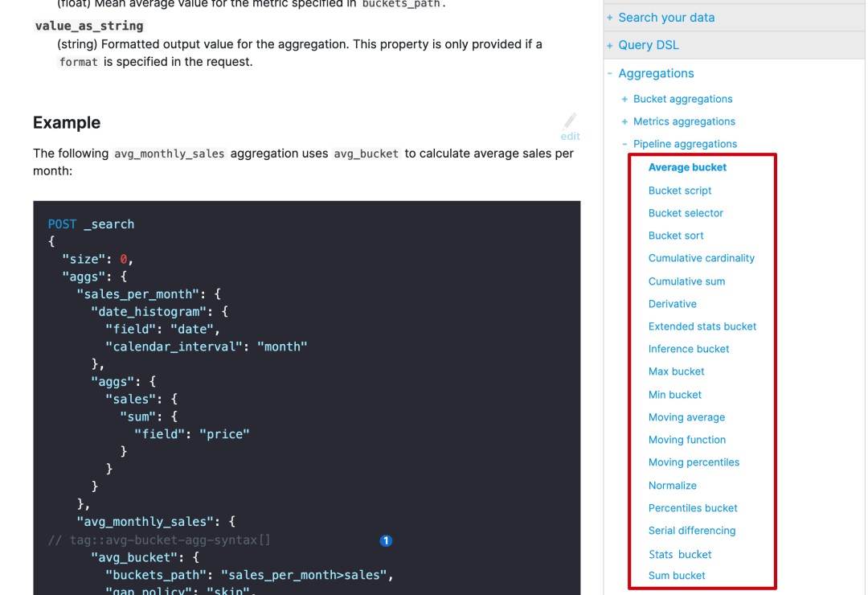Image resolution: width=868 pixels, height=595 pixels.
Task: Collapse the Aggregations section
Action: (655, 73)
